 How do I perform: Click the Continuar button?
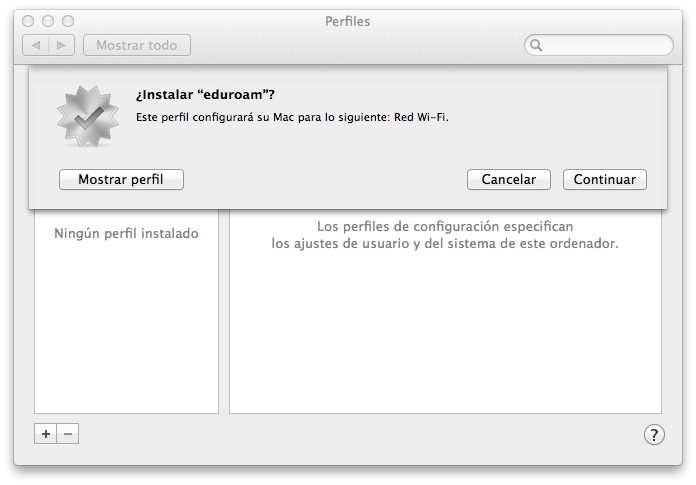tap(605, 179)
